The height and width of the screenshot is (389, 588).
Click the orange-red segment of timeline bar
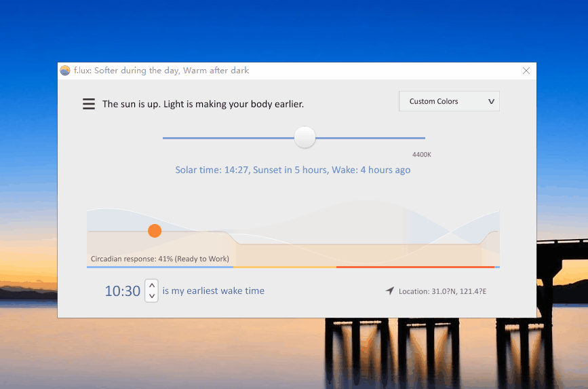[415, 267]
